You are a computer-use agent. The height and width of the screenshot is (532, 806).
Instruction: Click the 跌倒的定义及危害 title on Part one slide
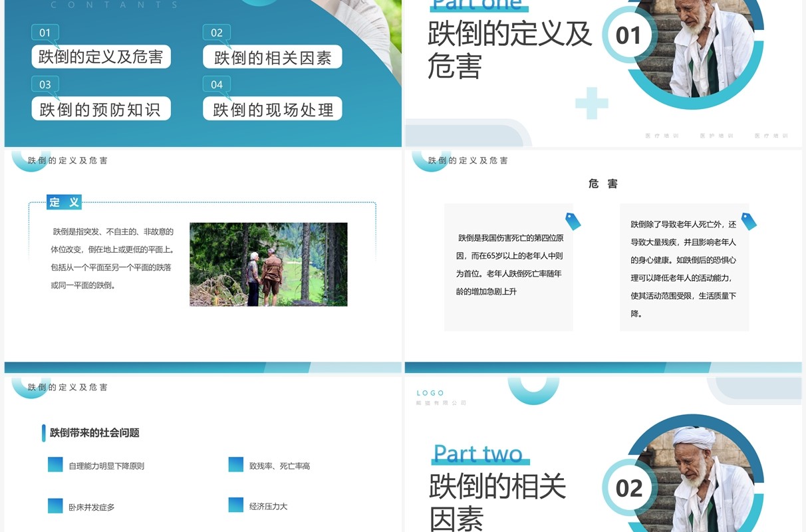[x=509, y=51]
